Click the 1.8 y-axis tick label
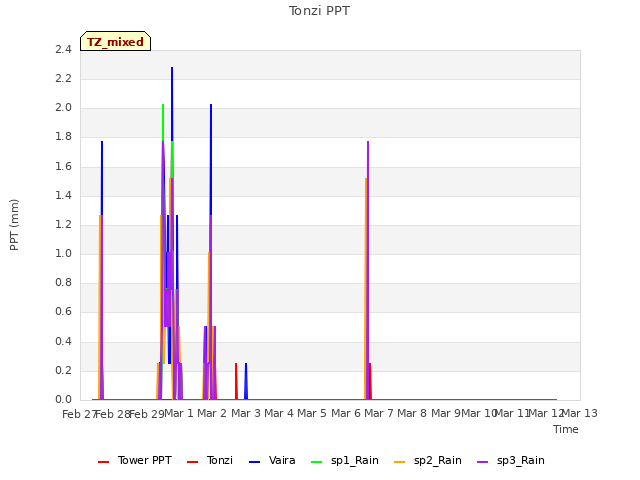This screenshot has width=640, height=480. point(63,137)
